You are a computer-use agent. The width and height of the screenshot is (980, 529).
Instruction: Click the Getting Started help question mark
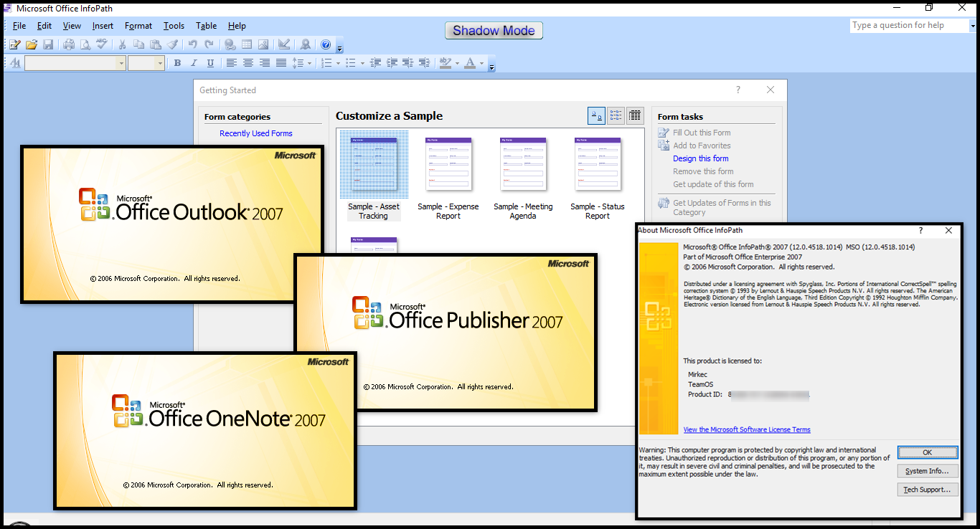738,90
